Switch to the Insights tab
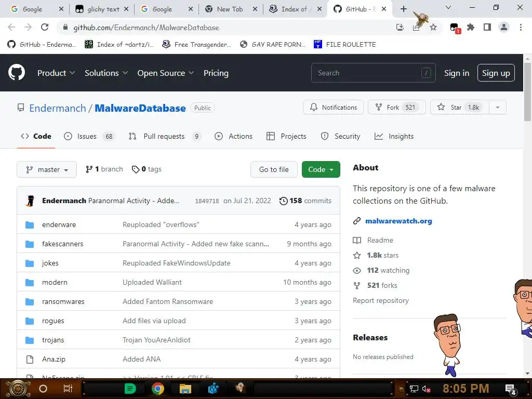Viewport: 532px width, 399px height. (x=394, y=136)
